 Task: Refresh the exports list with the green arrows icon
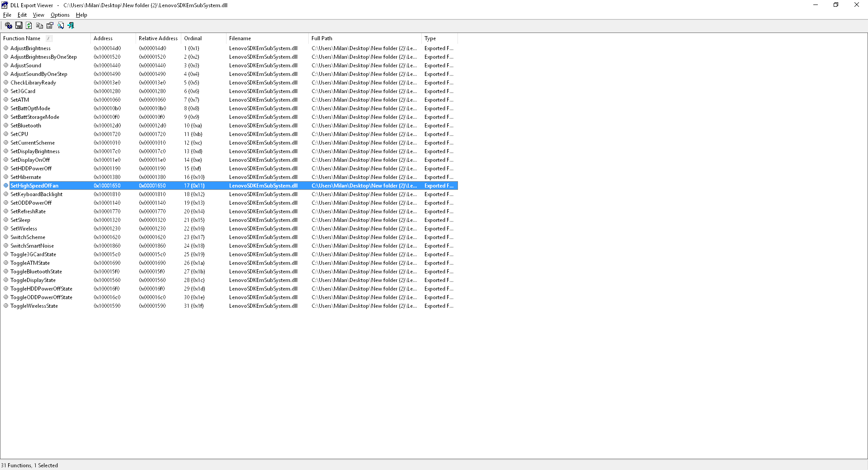[29, 26]
